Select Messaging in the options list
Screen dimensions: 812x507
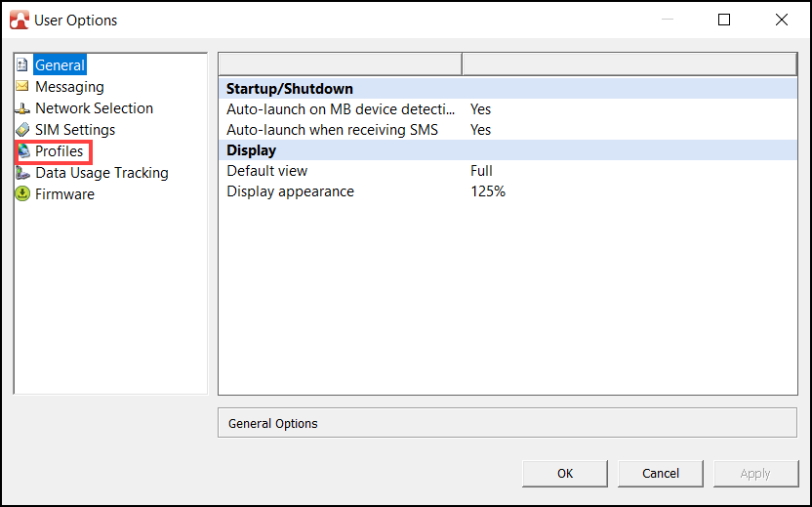click(69, 87)
